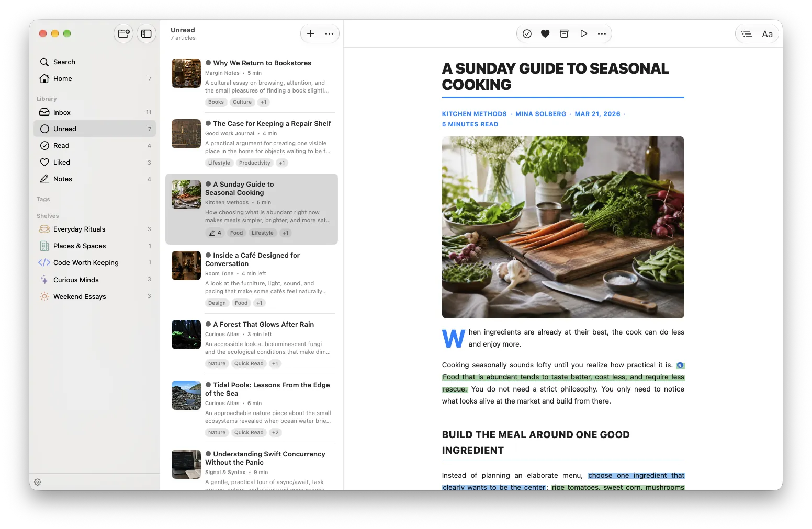Image resolution: width=812 pixels, height=529 pixels.
Task: Click the blue highlighted text choose one ingredient
Action: (636, 476)
